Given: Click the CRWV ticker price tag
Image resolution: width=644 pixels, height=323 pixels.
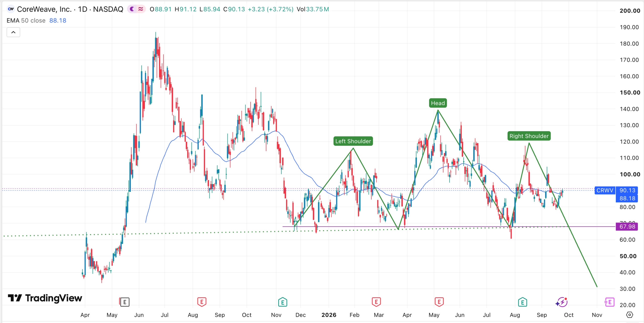Looking at the screenshot, I should (605, 190).
